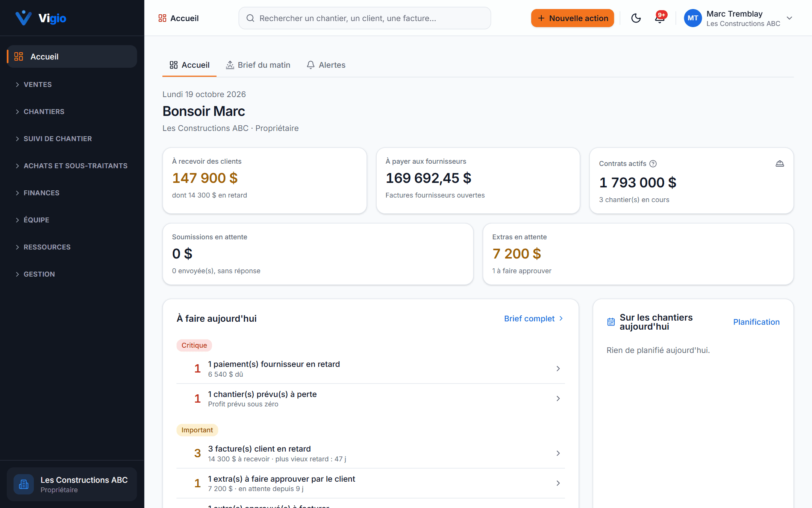
Task: Open the Soumissions en attente card
Action: pyautogui.click(x=318, y=254)
